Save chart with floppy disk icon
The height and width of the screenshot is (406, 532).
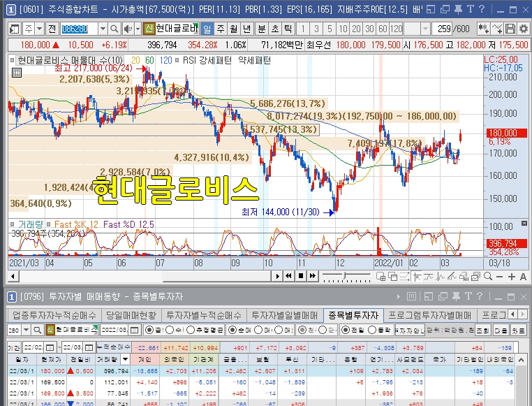(510, 29)
